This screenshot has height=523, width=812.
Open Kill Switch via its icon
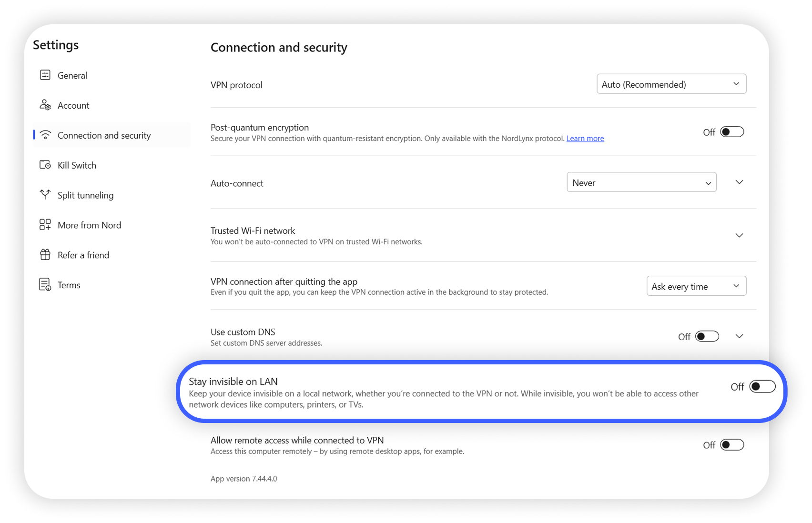[x=45, y=165]
